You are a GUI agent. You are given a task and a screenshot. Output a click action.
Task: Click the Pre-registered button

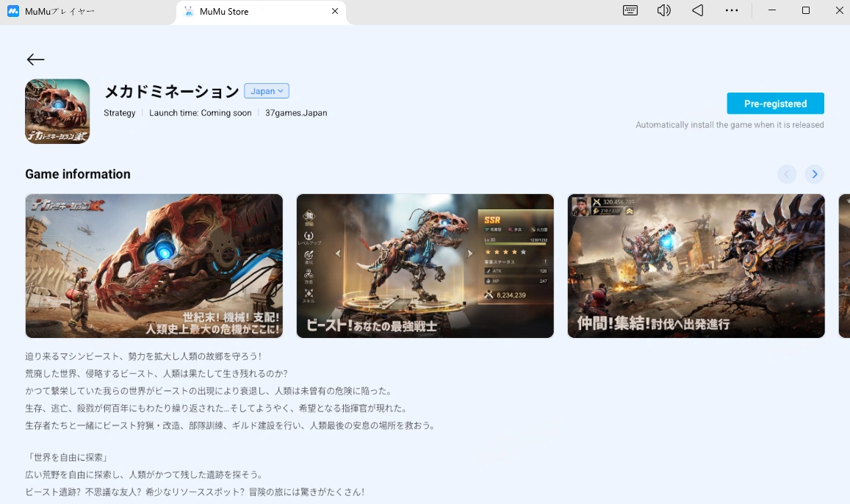pyautogui.click(x=775, y=104)
